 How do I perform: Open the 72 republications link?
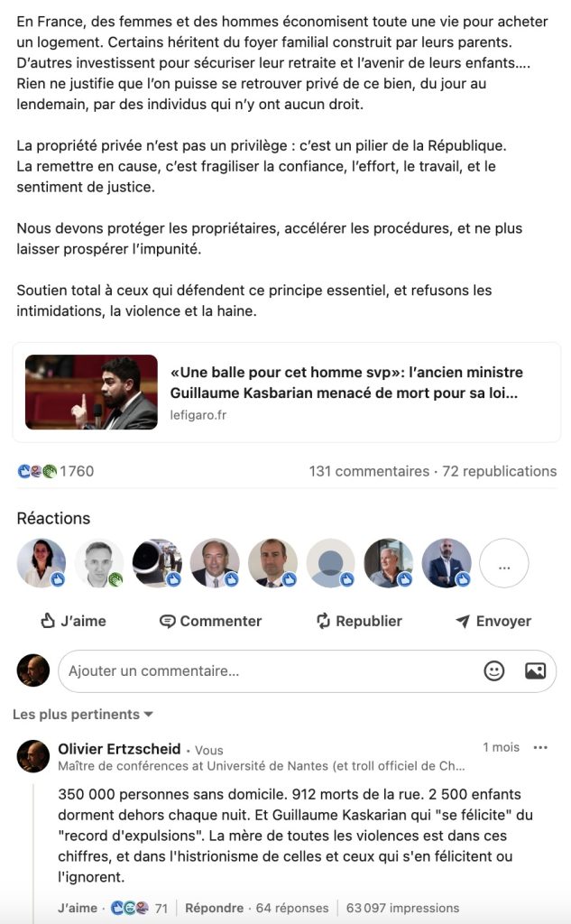[499, 471]
